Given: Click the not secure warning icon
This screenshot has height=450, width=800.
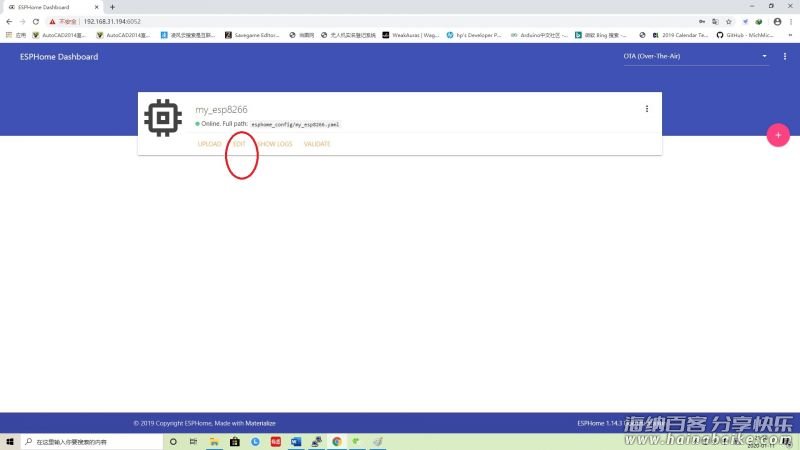Looking at the screenshot, I should coord(52,21).
